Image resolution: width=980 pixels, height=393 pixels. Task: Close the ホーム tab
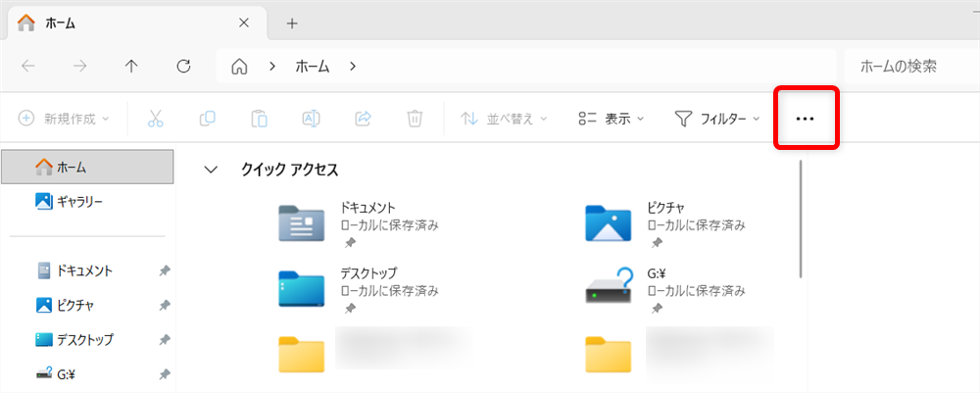(244, 24)
